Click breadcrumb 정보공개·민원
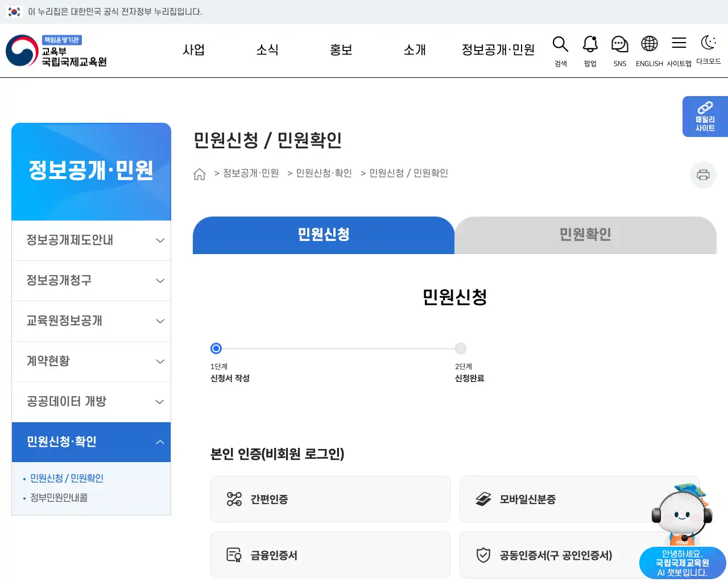This screenshot has height=582, width=728. [251, 173]
